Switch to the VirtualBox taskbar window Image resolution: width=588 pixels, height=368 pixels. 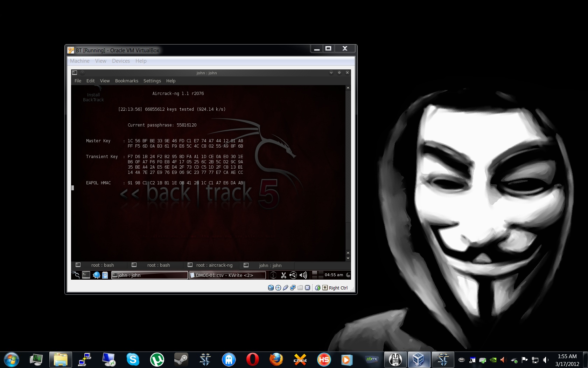coord(419,360)
